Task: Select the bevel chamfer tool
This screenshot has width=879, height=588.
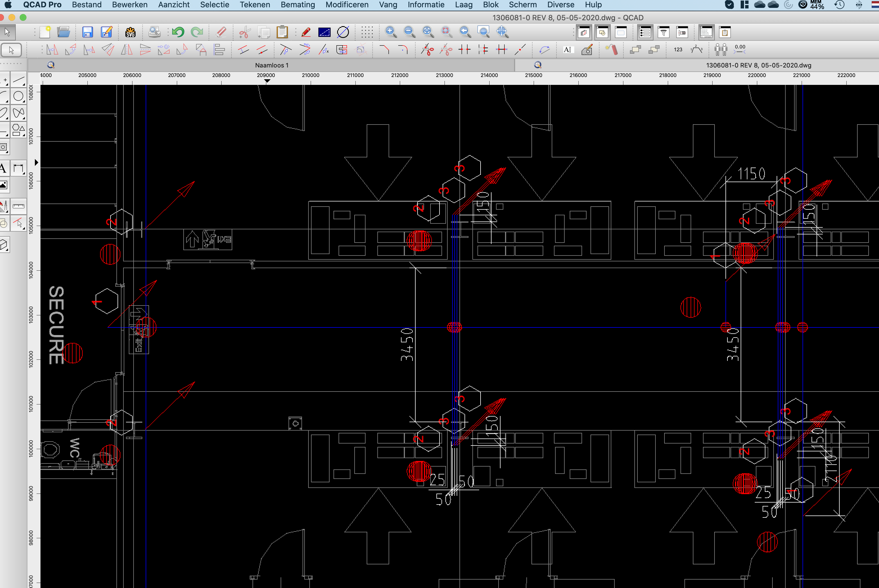Action: 384,49
